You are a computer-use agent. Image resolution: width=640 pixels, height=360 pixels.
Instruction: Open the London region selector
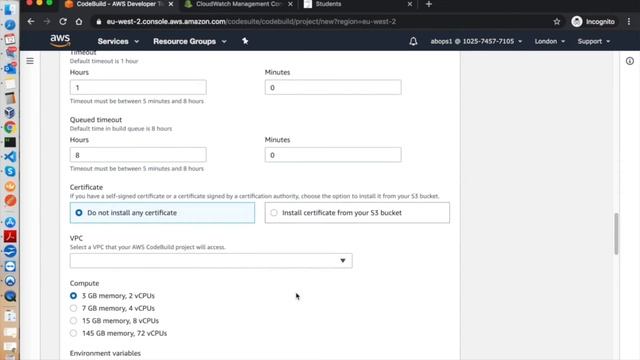(550, 41)
